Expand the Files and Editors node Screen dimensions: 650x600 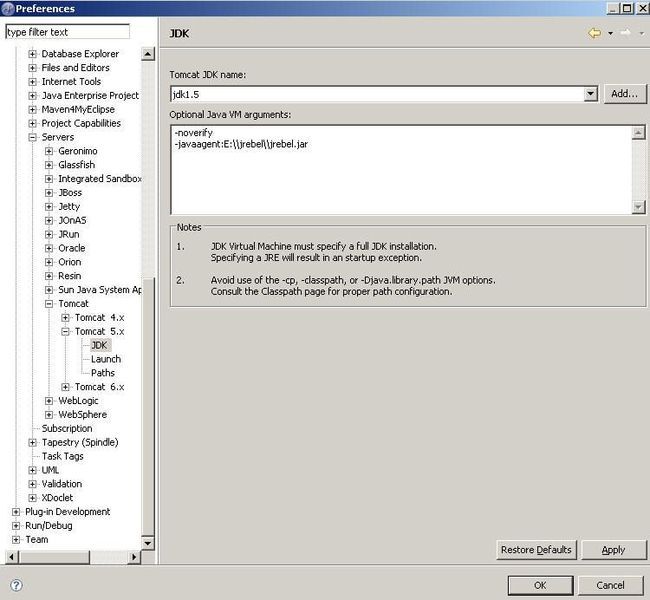coord(32,68)
